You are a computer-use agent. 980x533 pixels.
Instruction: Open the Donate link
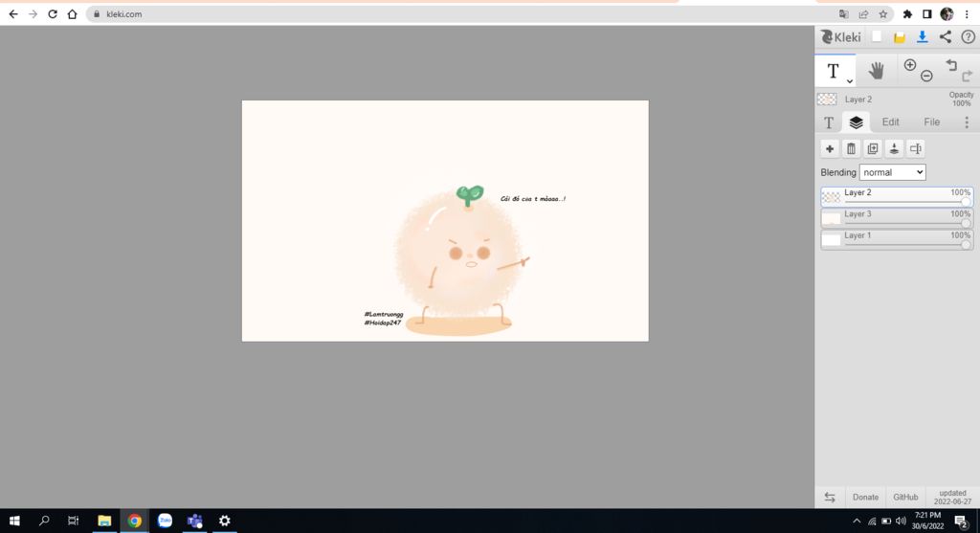[865, 498]
